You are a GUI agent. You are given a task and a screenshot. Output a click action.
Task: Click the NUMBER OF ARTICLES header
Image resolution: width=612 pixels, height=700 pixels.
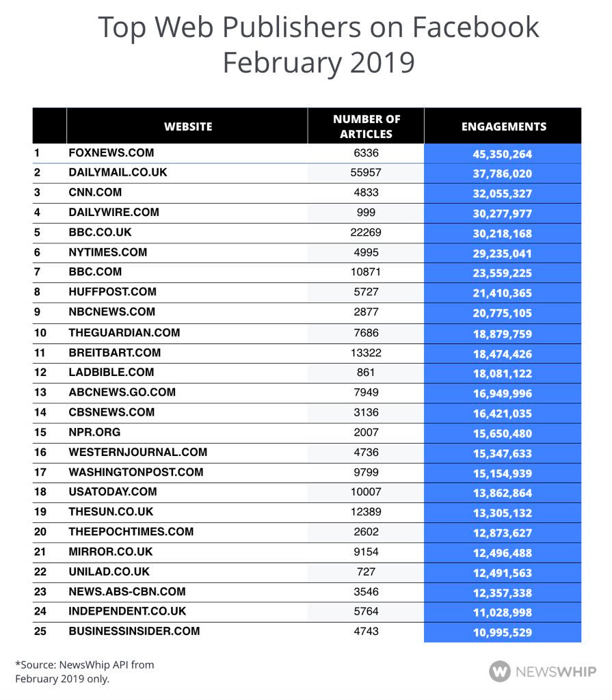tap(367, 126)
